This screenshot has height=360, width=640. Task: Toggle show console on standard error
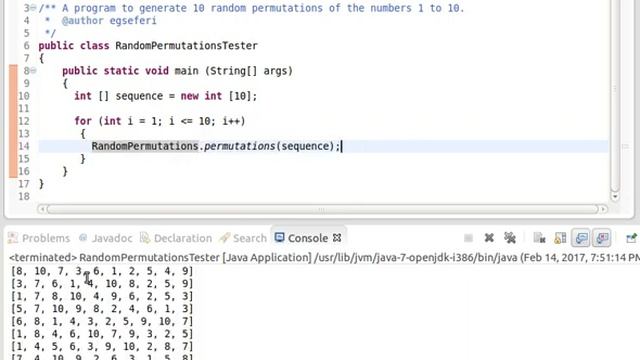coord(602,238)
